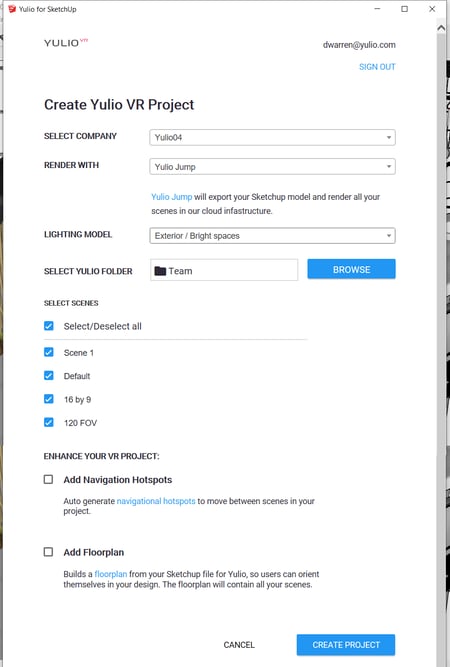Image resolution: width=450 pixels, height=667 pixels.
Task: Click the SIGN OUT link
Action: click(377, 67)
